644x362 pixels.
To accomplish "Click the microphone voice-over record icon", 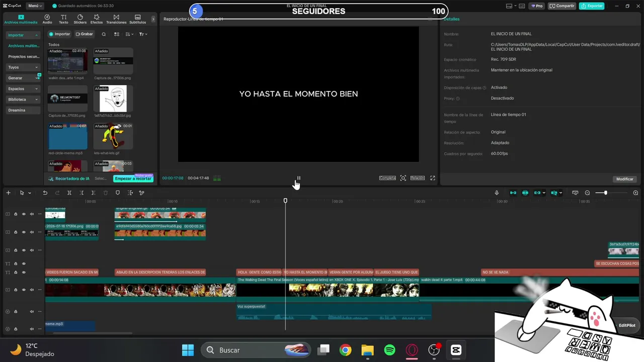I will 497,193.
